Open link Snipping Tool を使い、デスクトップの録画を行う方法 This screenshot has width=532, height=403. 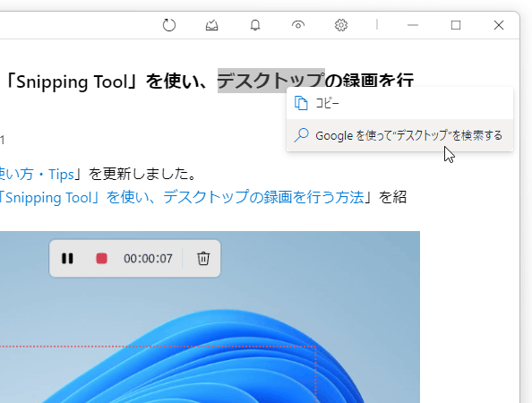182,197
